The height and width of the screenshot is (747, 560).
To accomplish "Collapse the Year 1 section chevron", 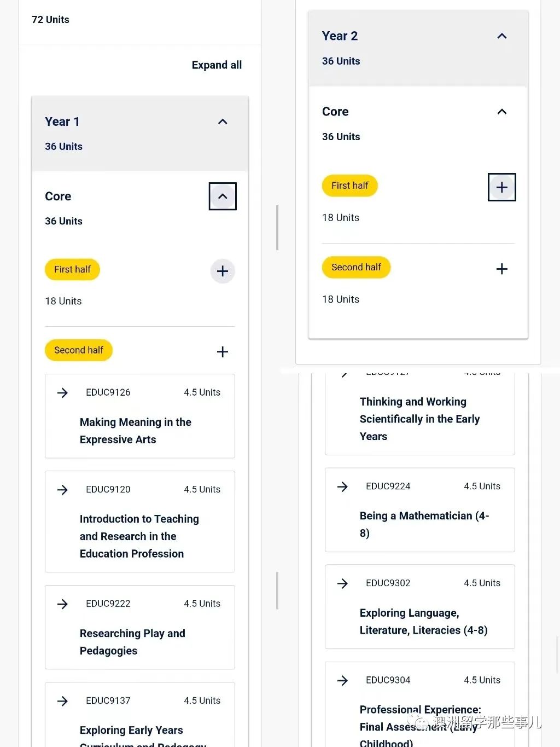I will [x=223, y=121].
